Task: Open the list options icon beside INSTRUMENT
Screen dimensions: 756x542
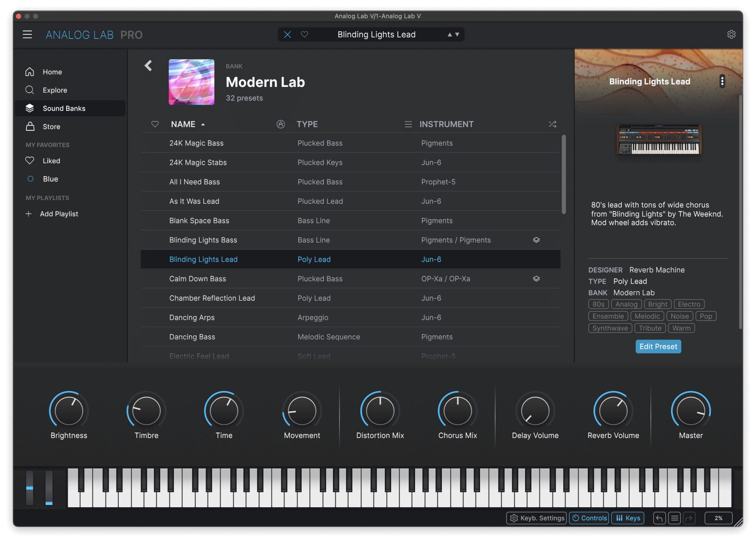Action: [408, 124]
